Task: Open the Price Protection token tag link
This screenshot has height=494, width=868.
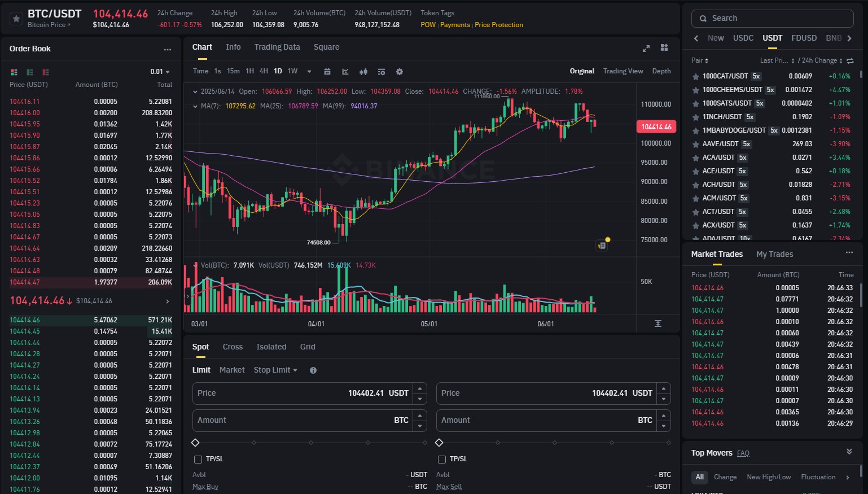Action: [x=499, y=25]
